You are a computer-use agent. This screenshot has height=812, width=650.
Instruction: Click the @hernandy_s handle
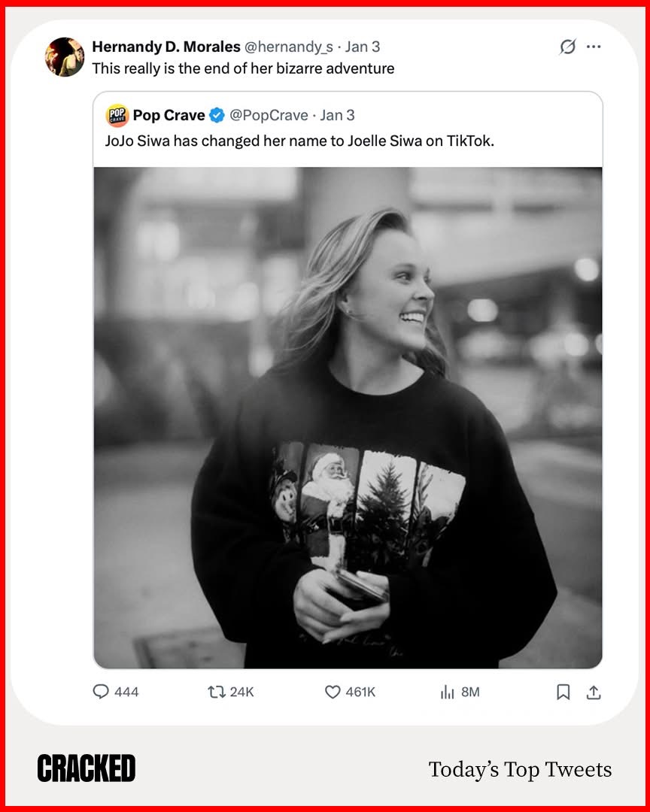(289, 47)
